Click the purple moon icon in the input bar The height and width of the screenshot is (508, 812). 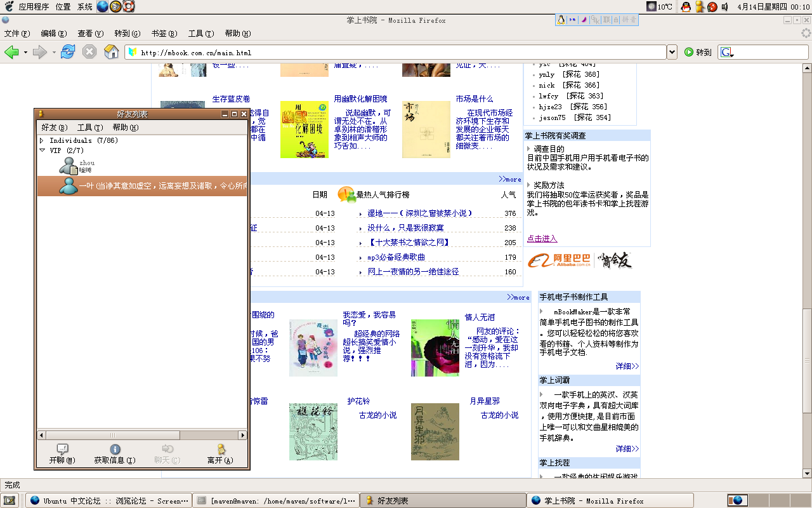click(584, 20)
